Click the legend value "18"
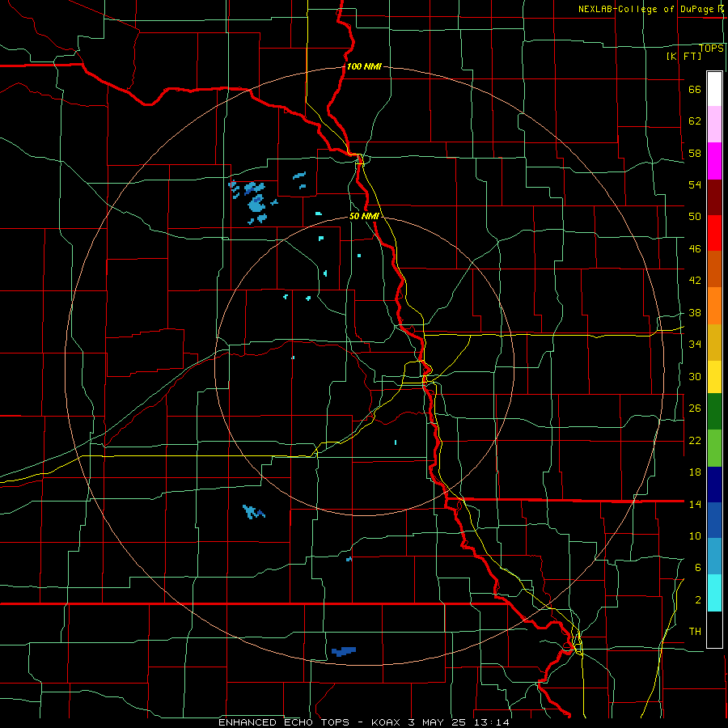This screenshot has width=728, height=728. [x=695, y=472]
